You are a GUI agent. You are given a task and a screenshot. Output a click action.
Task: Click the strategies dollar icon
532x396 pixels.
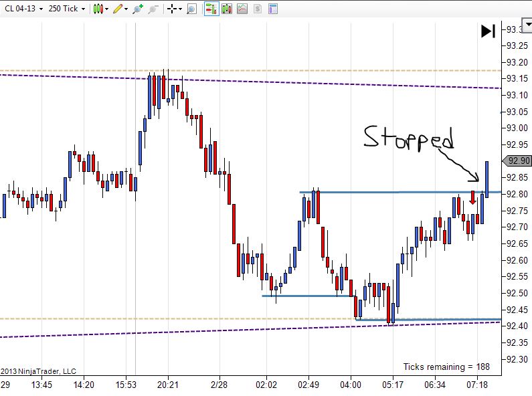click(x=258, y=9)
